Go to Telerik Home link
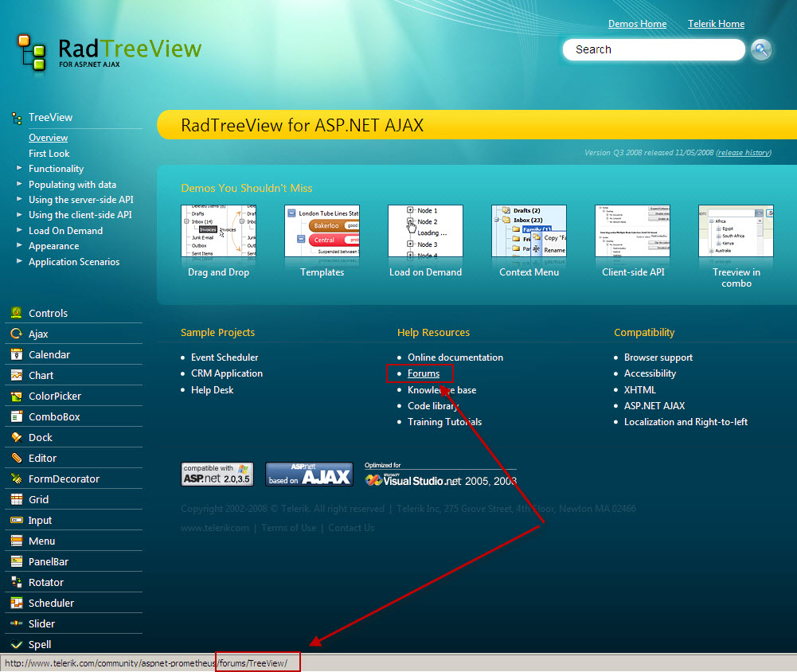Image resolution: width=797 pixels, height=672 pixels. pos(716,24)
